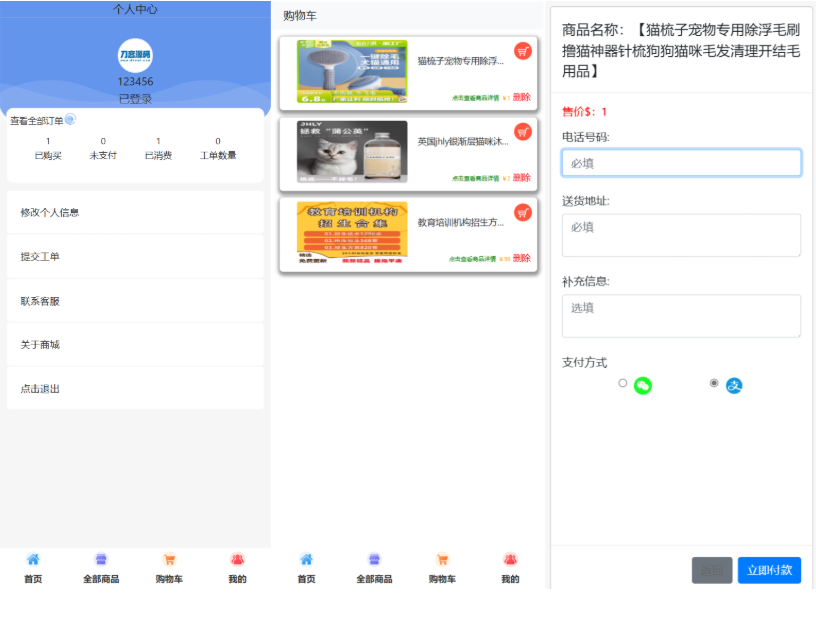Open 全部商品 via its grid icon

click(101, 559)
